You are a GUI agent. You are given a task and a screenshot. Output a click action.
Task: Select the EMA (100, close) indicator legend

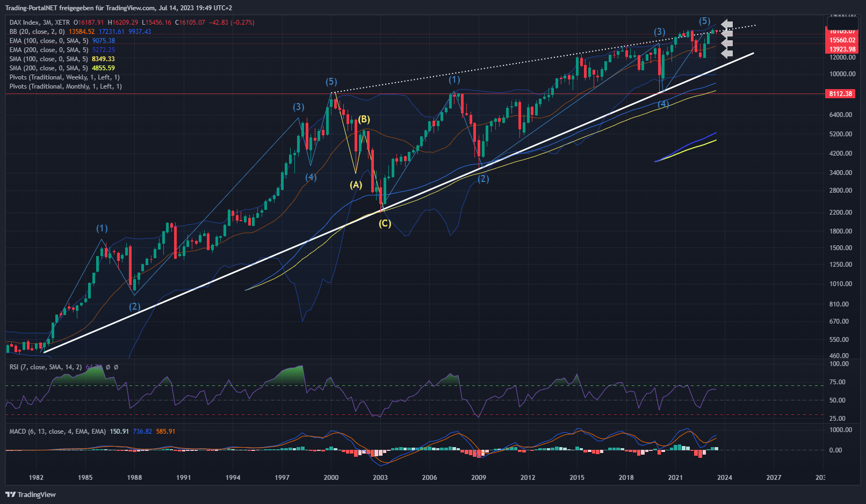(48, 41)
